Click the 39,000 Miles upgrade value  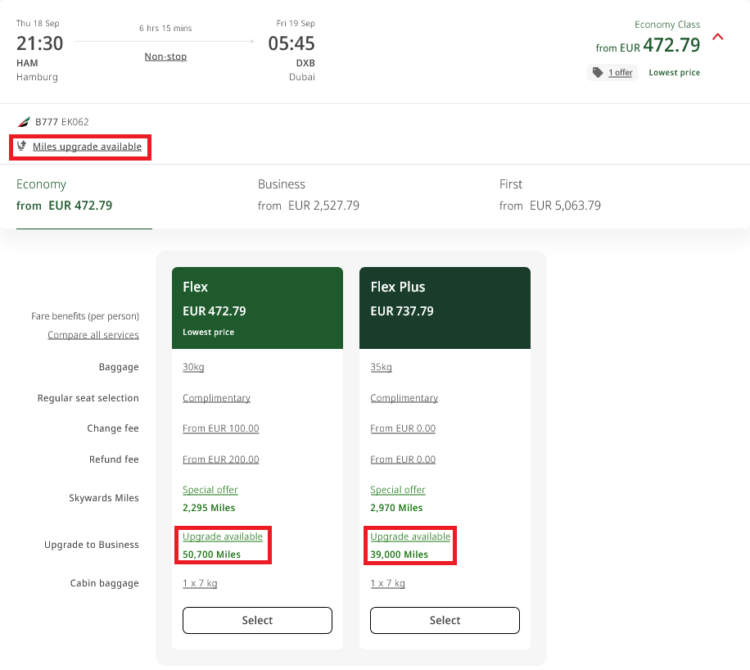pyautogui.click(x=399, y=554)
